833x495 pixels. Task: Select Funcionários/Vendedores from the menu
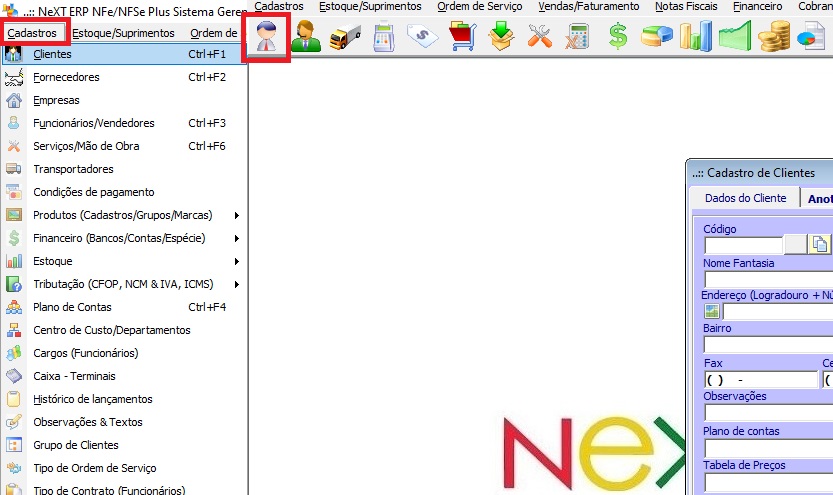point(125,123)
